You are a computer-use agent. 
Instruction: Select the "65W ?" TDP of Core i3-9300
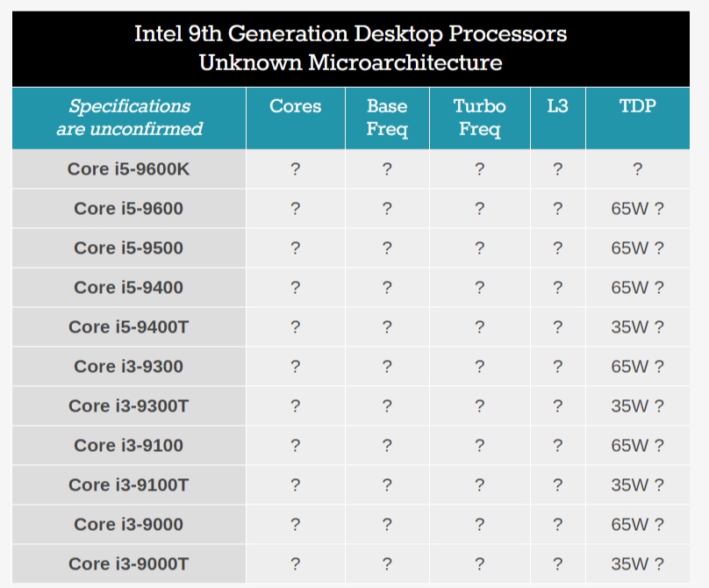[638, 366]
